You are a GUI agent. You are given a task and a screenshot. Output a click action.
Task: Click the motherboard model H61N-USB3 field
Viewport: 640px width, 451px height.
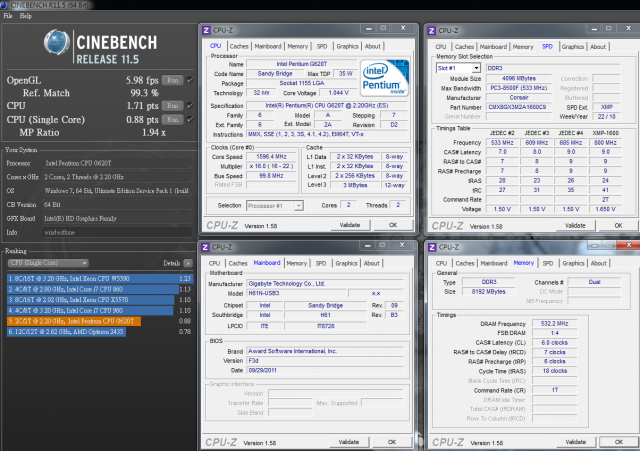click(x=297, y=293)
